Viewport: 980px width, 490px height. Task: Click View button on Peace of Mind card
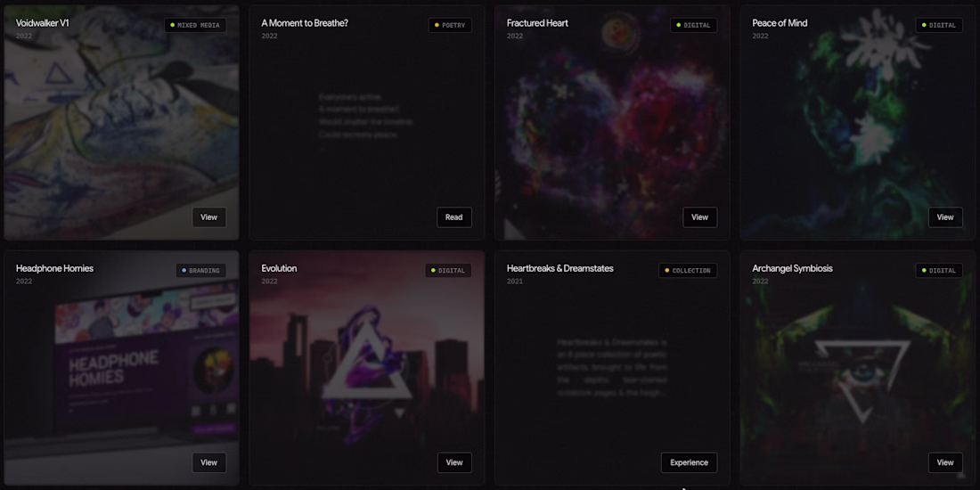(945, 217)
